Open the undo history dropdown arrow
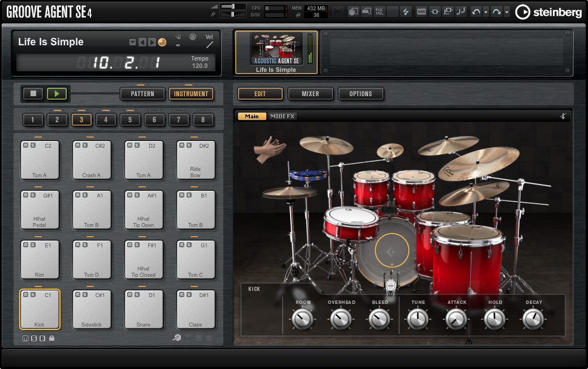The height and width of the screenshot is (369, 588). point(486,11)
